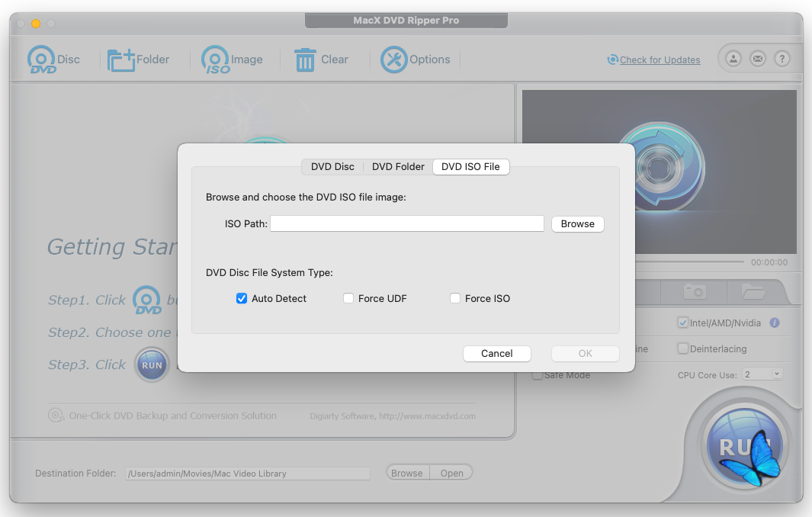Open the help question mark icon
The width and height of the screenshot is (812, 517).
pos(782,59)
